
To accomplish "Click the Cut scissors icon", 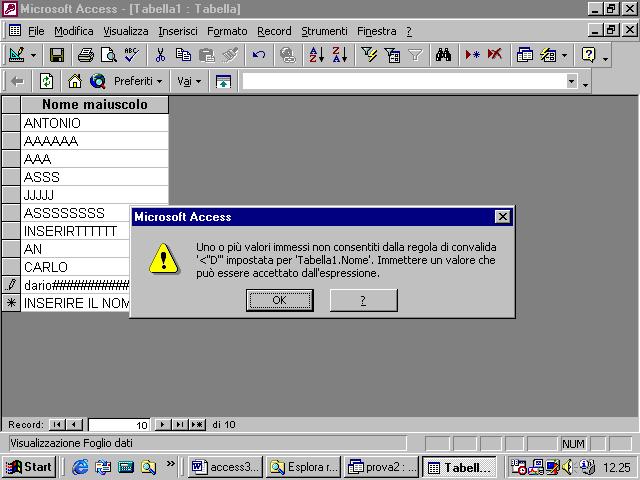I will tap(160, 55).
